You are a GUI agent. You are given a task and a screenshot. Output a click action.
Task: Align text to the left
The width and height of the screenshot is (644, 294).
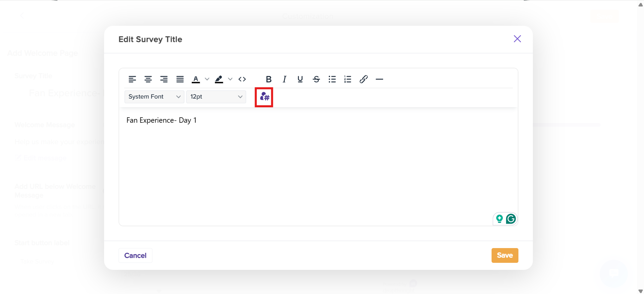(132, 79)
